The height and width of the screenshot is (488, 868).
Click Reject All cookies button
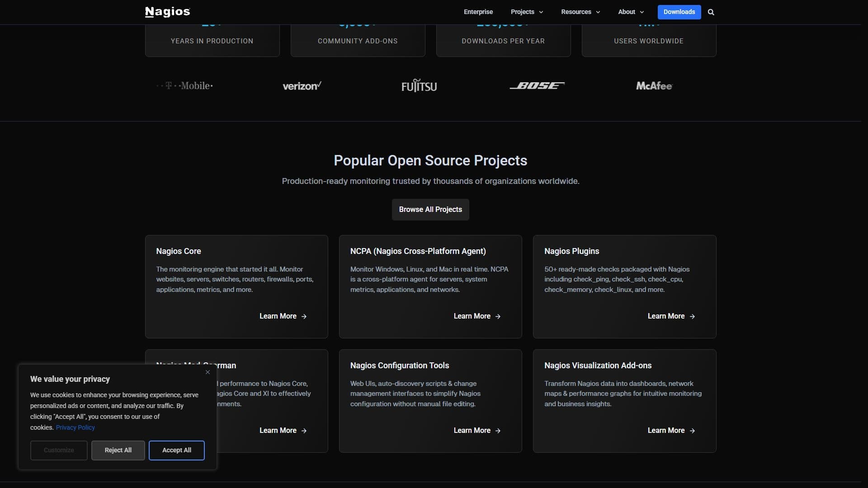point(118,450)
